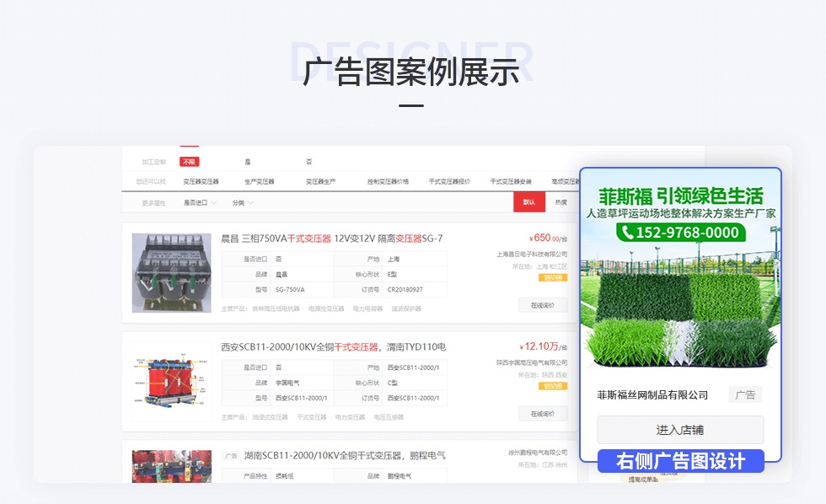Click 在线询价 for the 晨昌 SG-750VA listing

[x=543, y=305]
